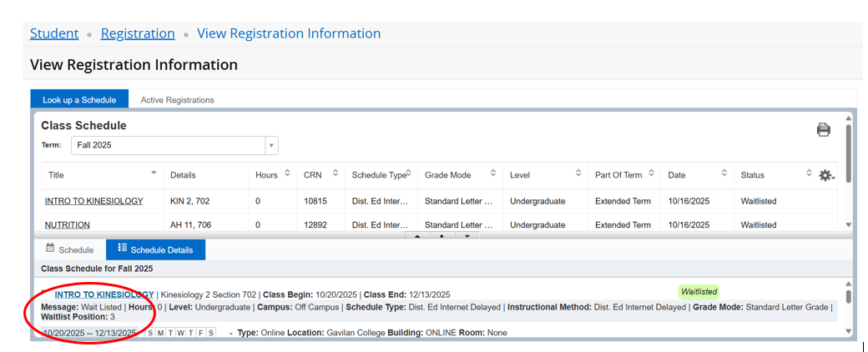
Task: Switch to the Active Registrations tab
Action: (x=177, y=100)
